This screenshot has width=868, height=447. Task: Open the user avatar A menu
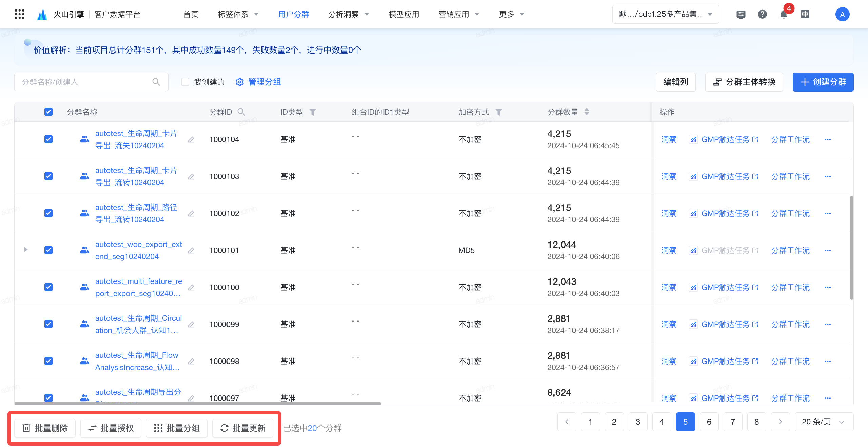click(x=842, y=14)
